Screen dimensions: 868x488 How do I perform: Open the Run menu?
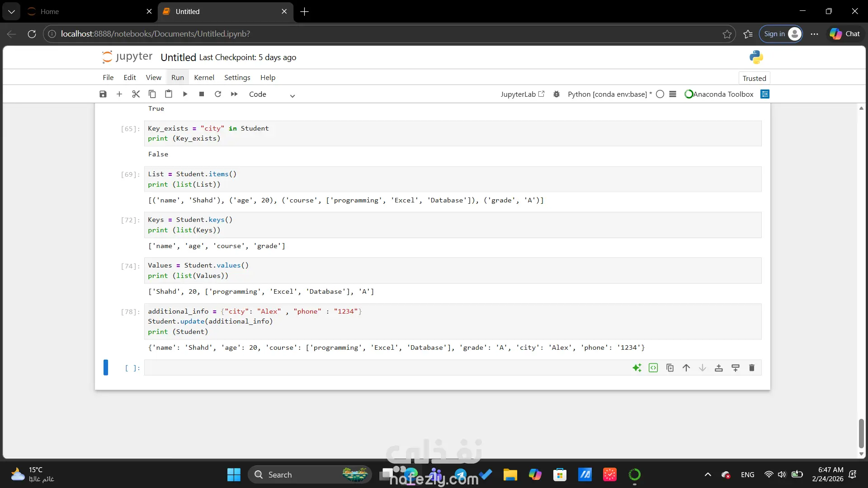[178, 77]
